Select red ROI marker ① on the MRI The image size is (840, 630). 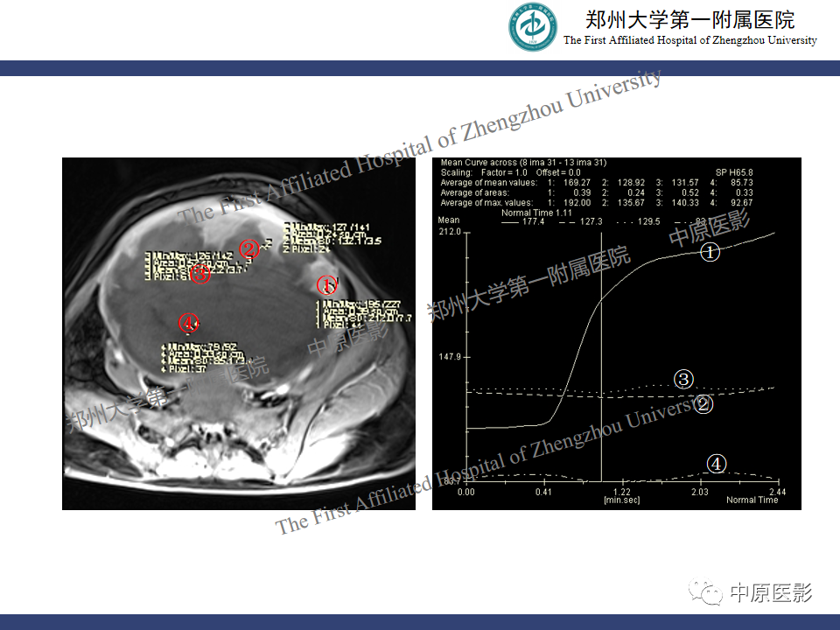click(x=326, y=285)
